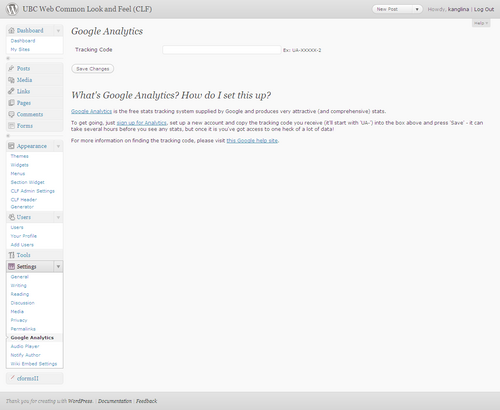Click the Users people icon
The height and width of the screenshot is (410, 500).
12,217
